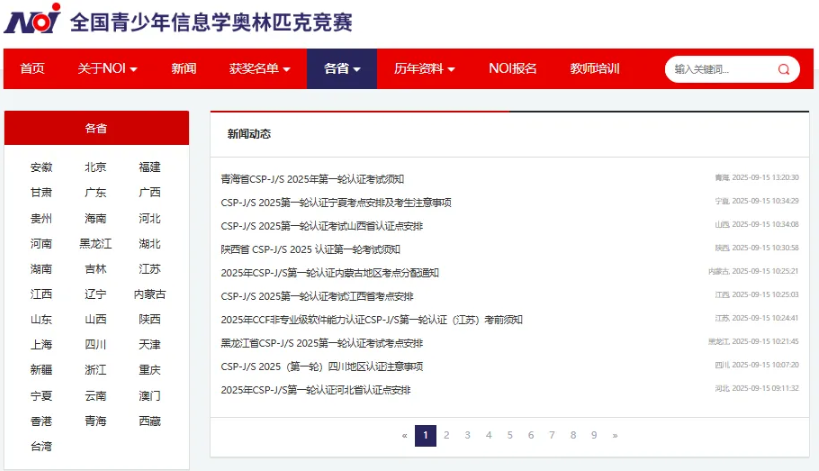Go to next page arrow »
Viewport: 819px width, 471px height.
(615, 435)
